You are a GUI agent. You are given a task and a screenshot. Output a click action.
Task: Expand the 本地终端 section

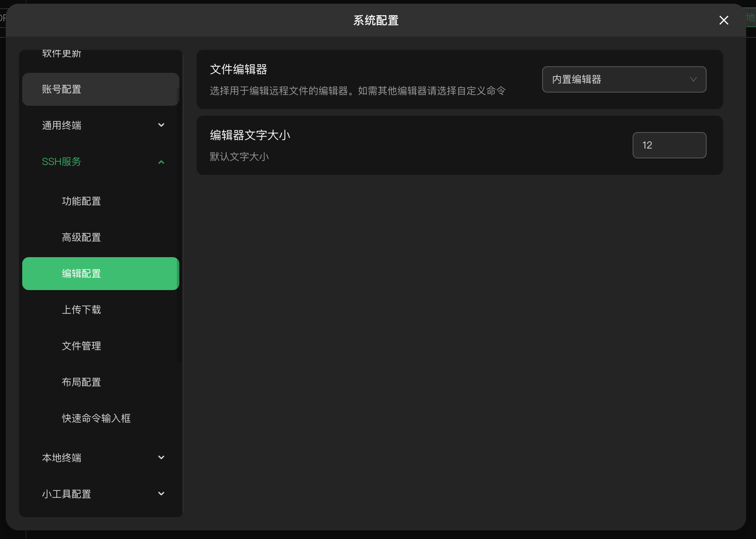click(x=101, y=458)
